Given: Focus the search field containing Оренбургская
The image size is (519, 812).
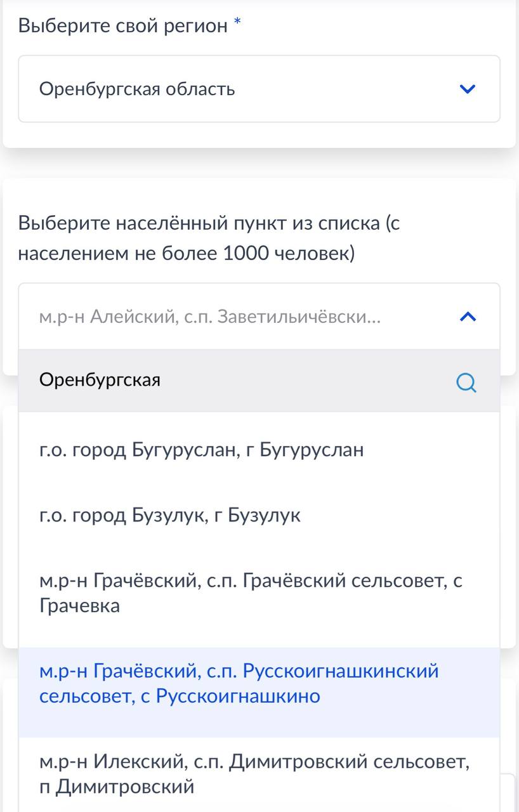Looking at the screenshot, I should [x=241, y=381].
